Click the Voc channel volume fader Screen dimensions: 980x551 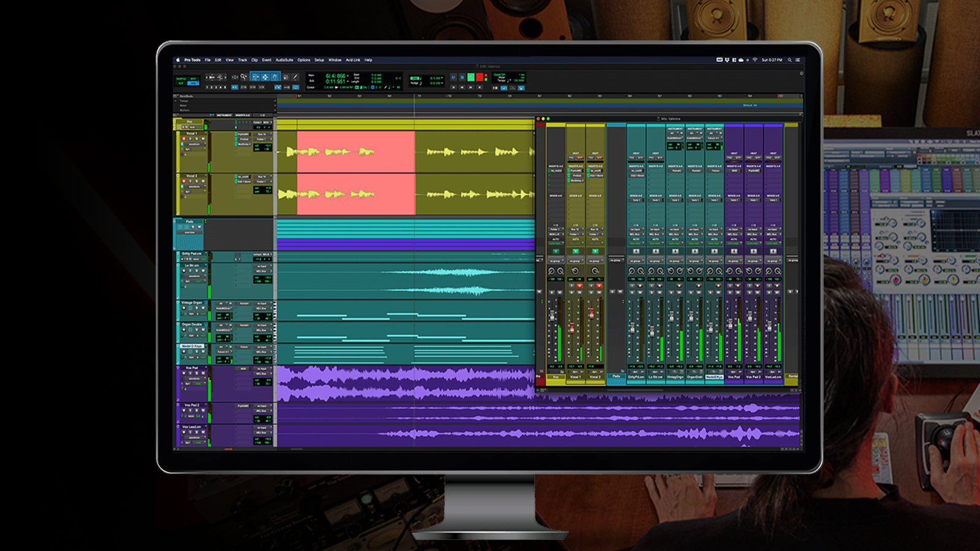(x=552, y=315)
